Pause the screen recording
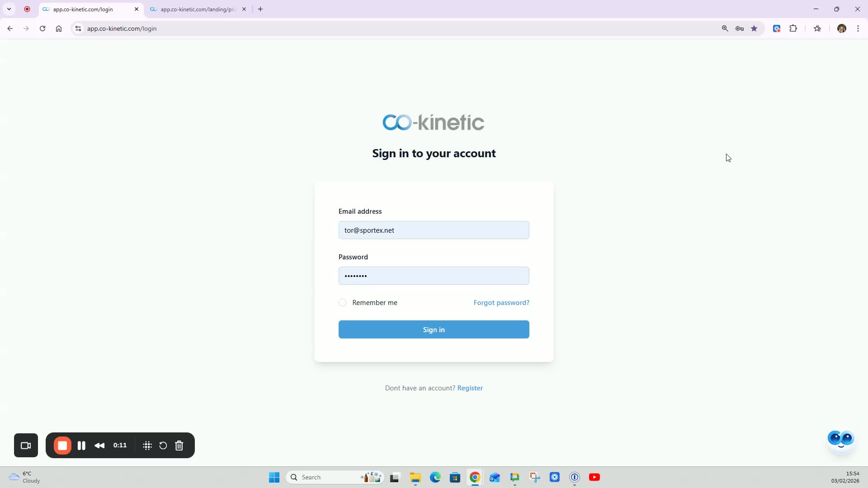This screenshot has height=488, width=868. click(81, 446)
